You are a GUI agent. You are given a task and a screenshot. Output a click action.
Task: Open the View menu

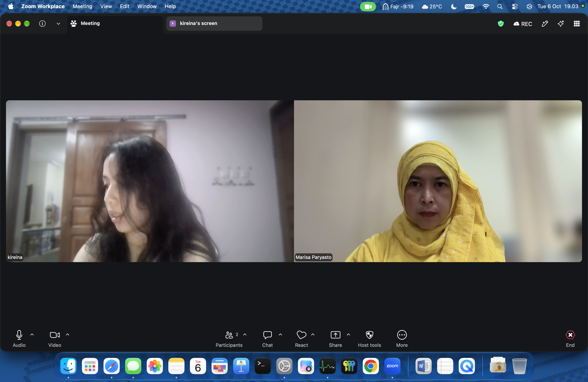106,6
